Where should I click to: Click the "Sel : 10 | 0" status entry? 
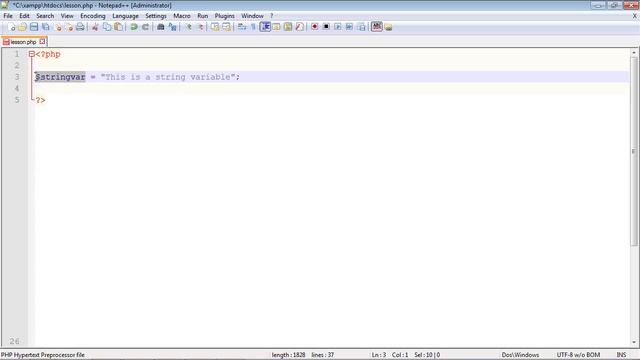tap(427, 355)
